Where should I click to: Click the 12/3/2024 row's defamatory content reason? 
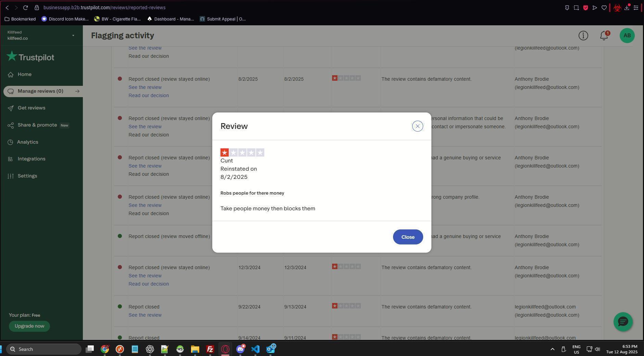(x=427, y=268)
